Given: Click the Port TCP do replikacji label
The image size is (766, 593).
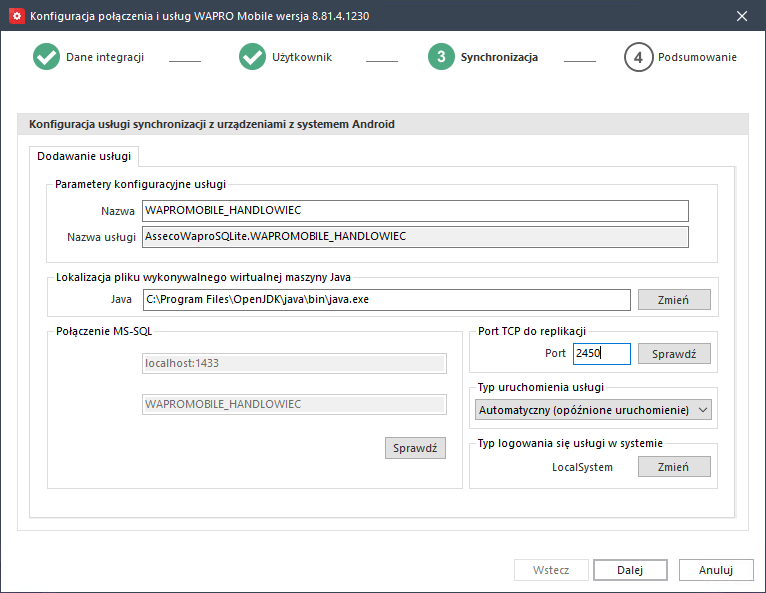Looking at the screenshot, I should [x=532, y=331].
